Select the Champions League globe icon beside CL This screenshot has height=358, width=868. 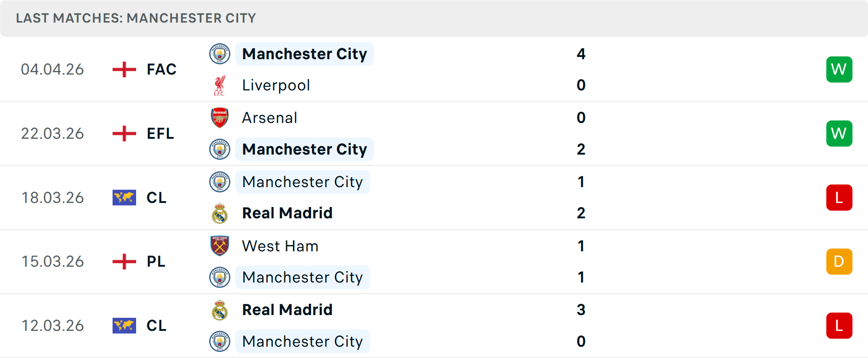click(x=124, y=198)
